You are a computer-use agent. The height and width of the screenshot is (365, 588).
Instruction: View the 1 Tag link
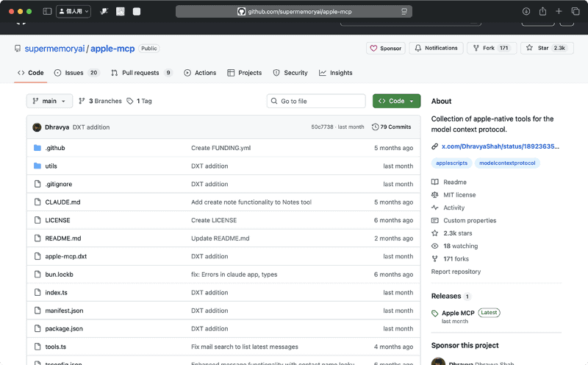[140, 101]
